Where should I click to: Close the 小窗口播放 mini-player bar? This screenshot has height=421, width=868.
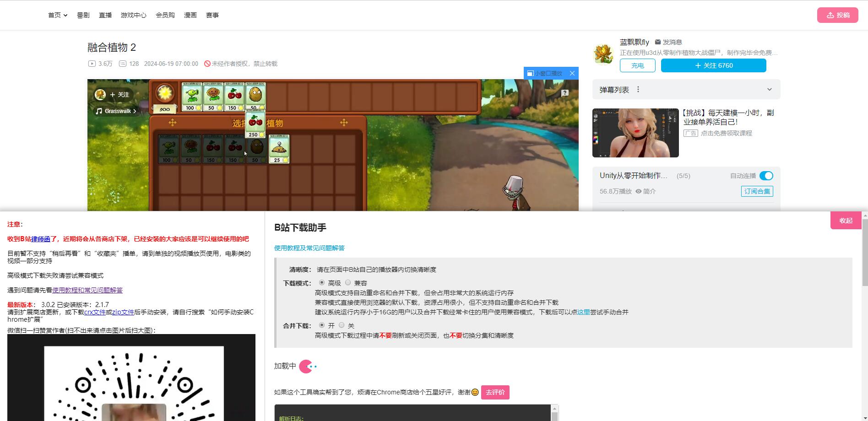pos(572,73)
